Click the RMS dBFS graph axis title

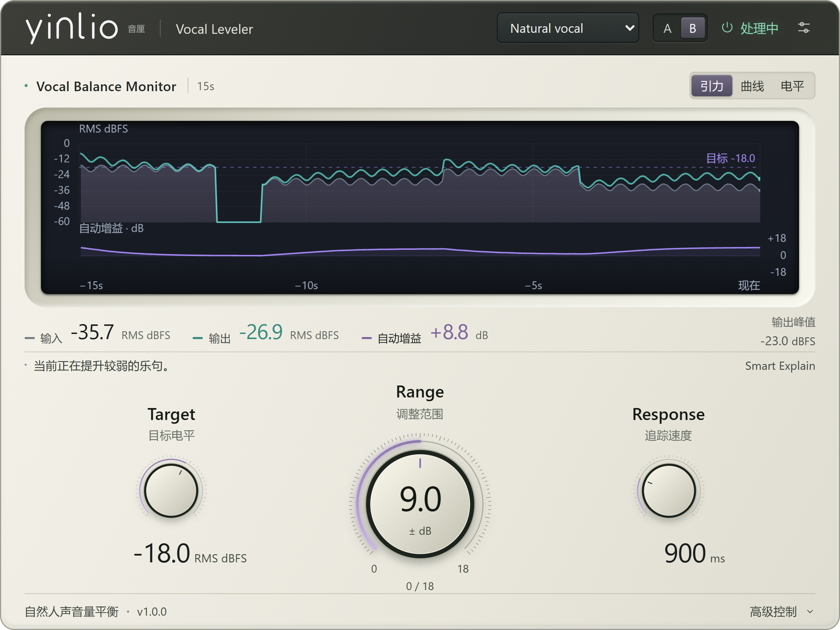(103, 129)
